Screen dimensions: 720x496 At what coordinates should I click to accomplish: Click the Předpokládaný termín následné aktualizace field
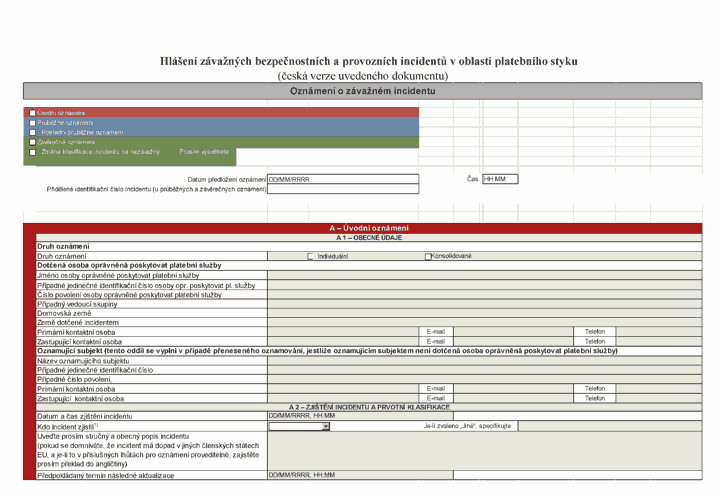click(x=360, y=475)
